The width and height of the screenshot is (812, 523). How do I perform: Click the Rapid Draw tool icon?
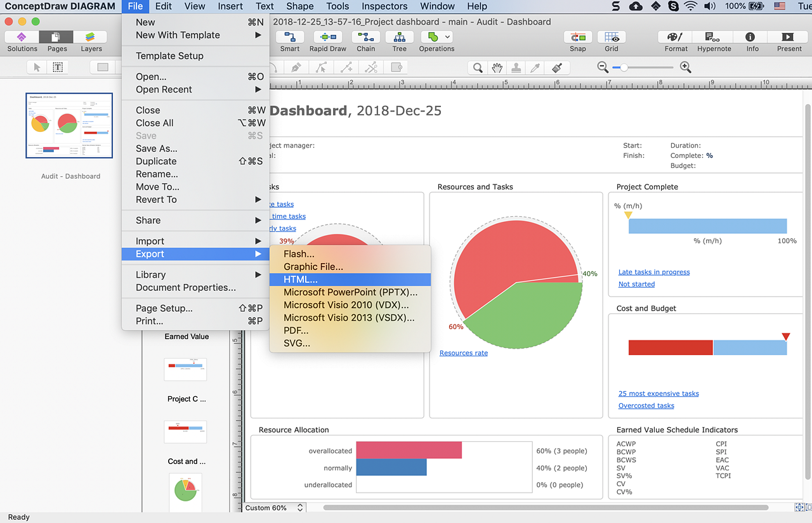(x=327, y=37)
